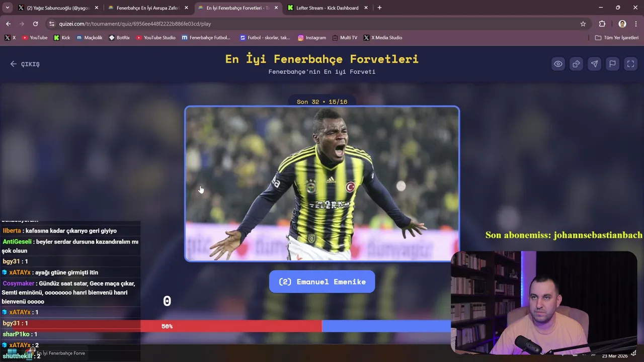Click the paper plane share icon
This screenshot has height=362, width=644.
click(x=594, y=64)
